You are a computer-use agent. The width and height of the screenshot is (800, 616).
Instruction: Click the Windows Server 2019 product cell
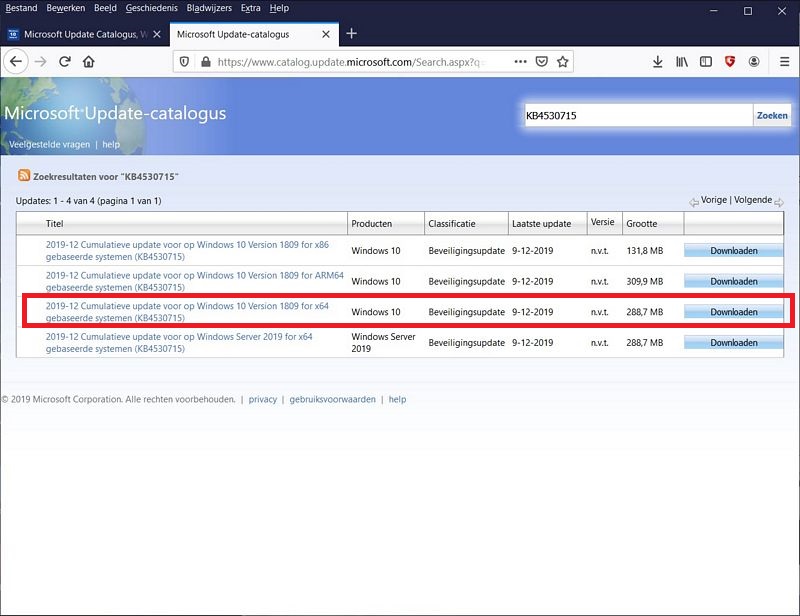click(x=383, y=342)
